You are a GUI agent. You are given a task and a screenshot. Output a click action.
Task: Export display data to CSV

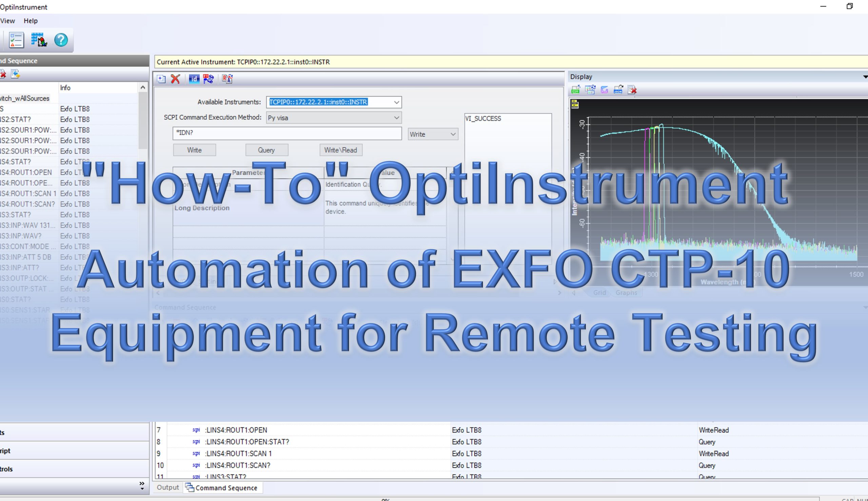(575, 91)
